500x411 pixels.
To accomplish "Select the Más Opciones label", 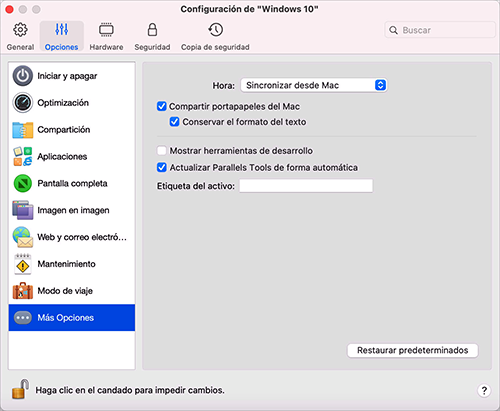I will tap(66, 318).
